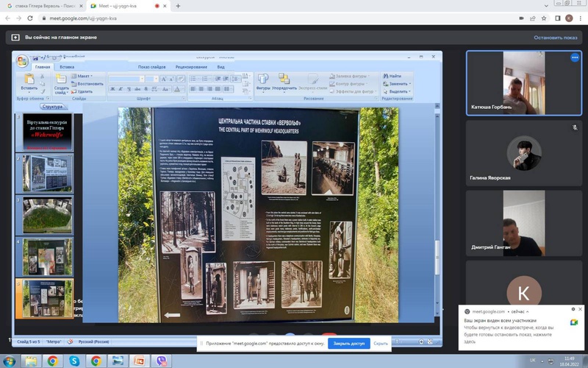Switch to the Вид ribbon tab
This screenshot has width=588, height=368.
click(x=221, y=67)
